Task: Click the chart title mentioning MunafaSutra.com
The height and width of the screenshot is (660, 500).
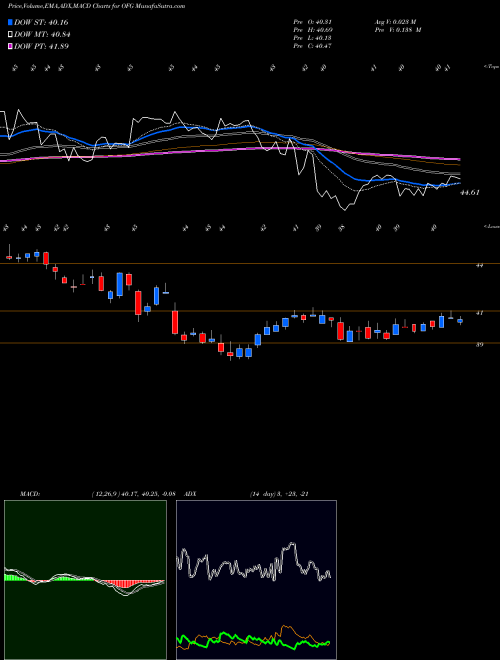Action: click(x=96, y=6)
